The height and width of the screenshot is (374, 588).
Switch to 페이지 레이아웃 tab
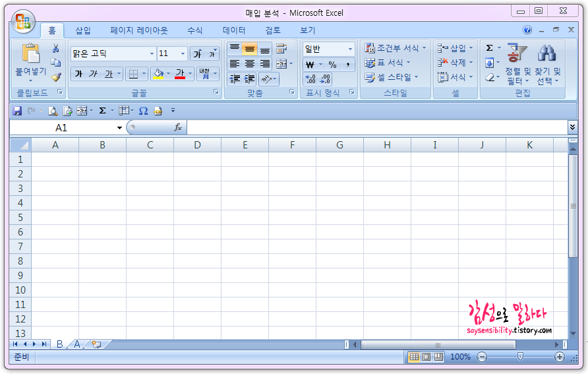139,30
